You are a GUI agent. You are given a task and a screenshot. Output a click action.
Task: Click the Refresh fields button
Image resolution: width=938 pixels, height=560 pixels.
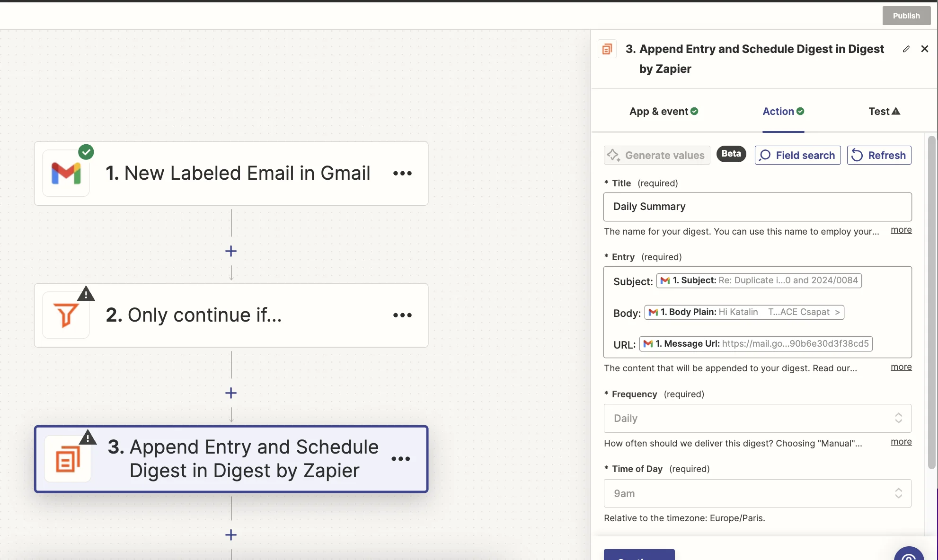pos(879,155)
